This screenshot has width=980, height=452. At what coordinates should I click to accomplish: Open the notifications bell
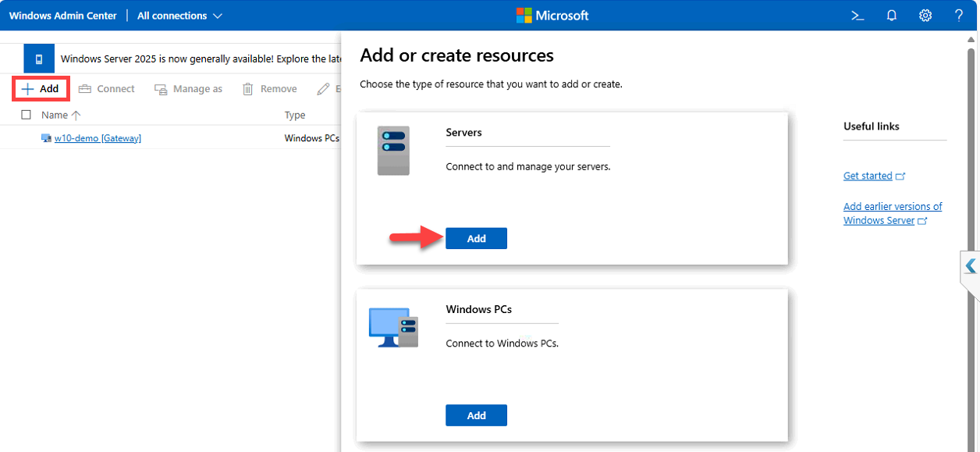click(x=892, y=16)
